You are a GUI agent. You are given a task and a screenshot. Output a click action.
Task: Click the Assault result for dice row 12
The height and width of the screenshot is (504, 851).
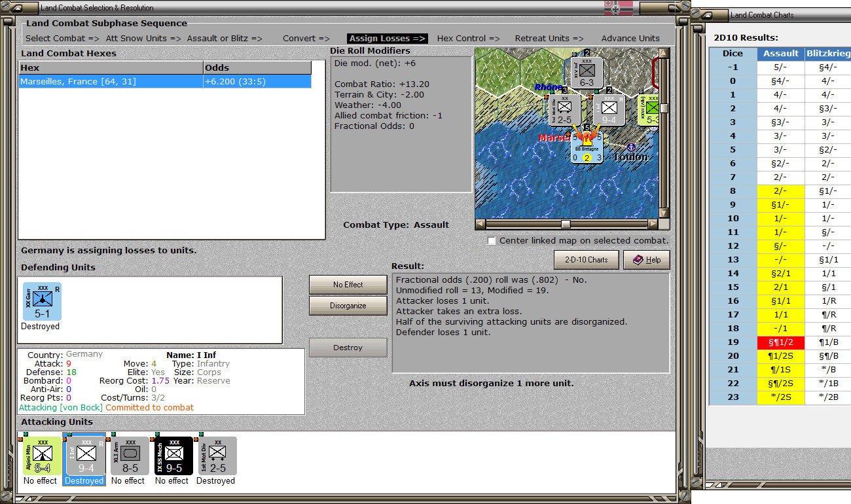point(782,246)
